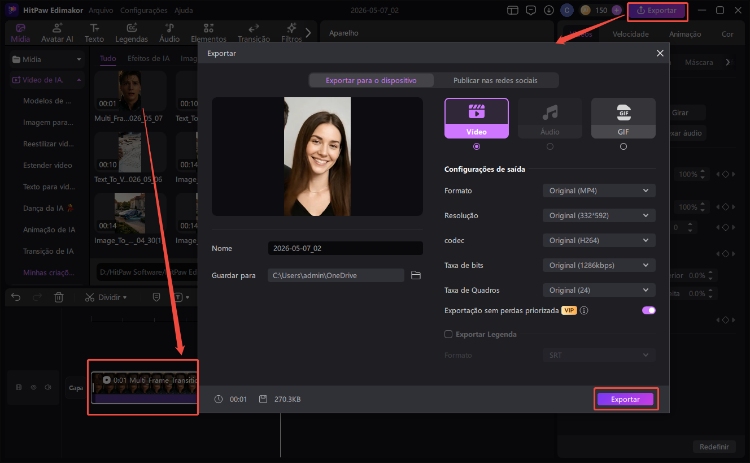This screenshot has width=750, height=463.
Task: Select the Tudo media filter tab
Action: [x=108, y=58]
